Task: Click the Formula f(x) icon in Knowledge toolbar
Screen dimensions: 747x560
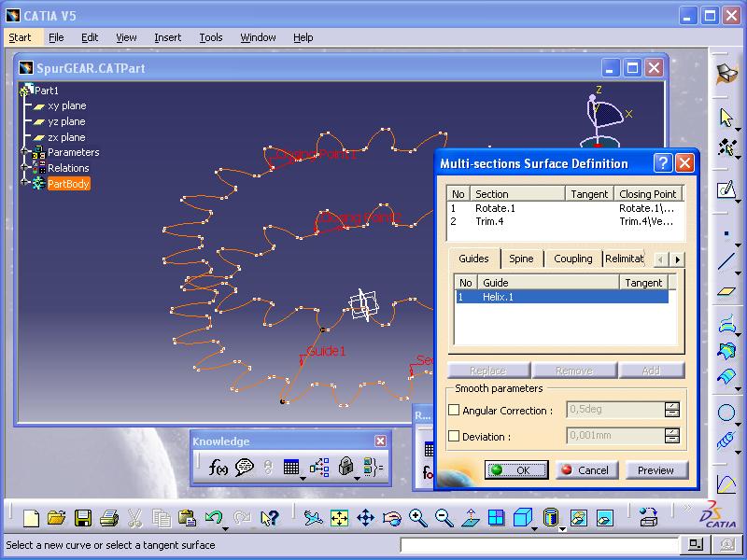Action: [218, 468]
